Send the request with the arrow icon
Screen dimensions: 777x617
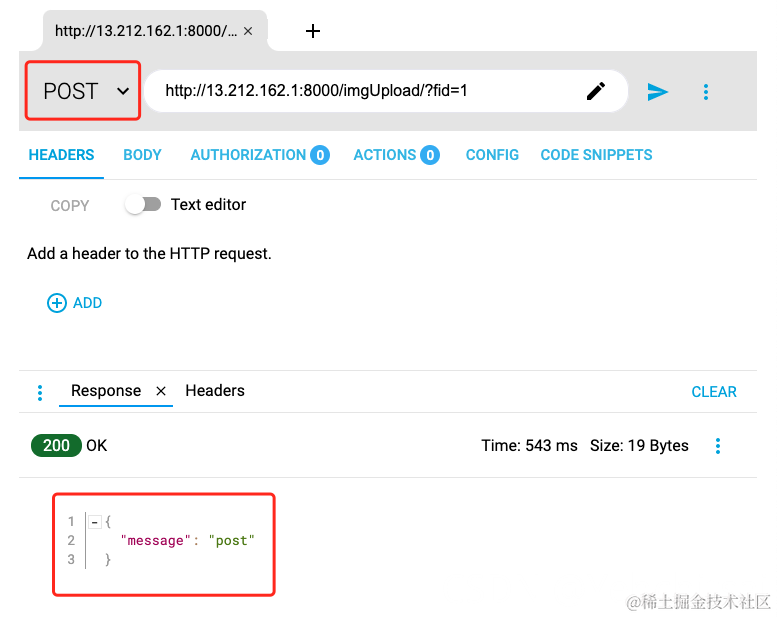coord(658,92)
